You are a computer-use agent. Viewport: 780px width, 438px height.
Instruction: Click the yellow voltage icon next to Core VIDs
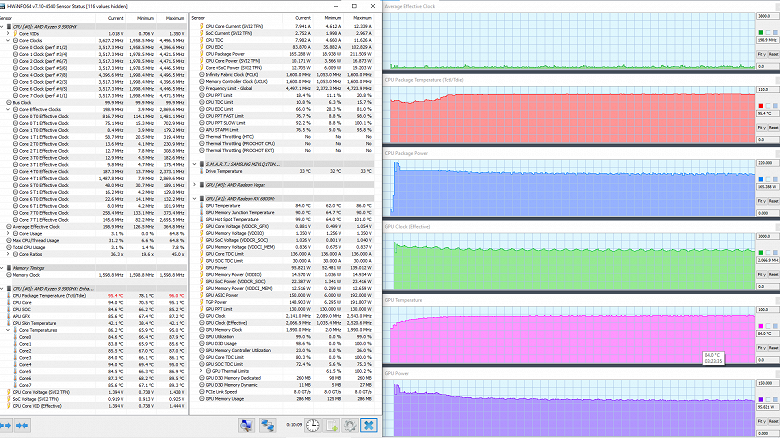15,33
